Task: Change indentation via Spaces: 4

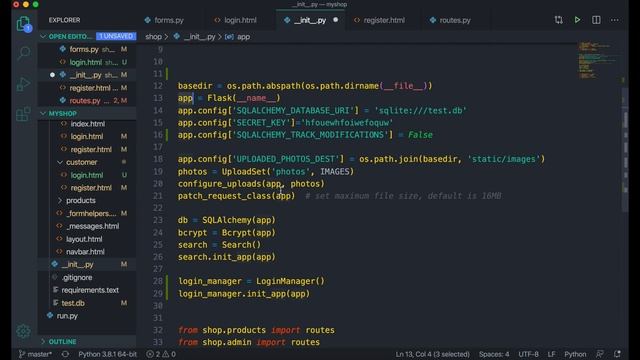Action: [494, 354]
